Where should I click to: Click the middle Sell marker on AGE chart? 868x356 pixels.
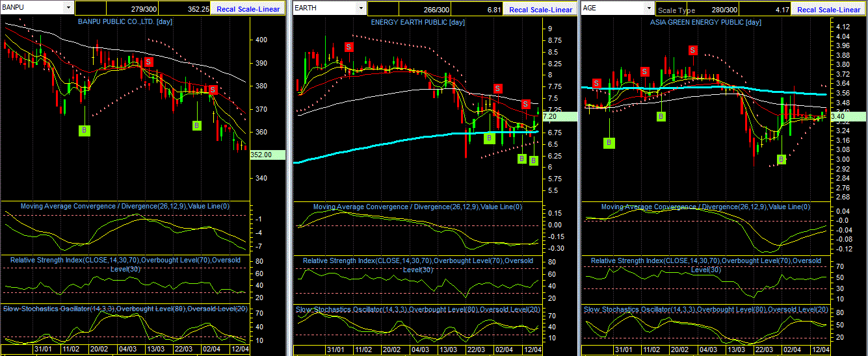click(644, 71)
